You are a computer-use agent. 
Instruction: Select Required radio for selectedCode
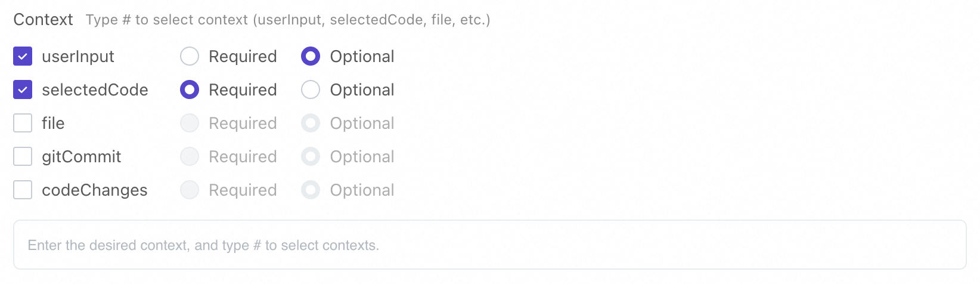coord(190,90)
